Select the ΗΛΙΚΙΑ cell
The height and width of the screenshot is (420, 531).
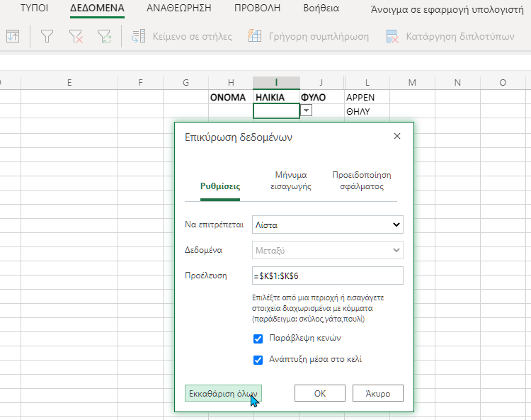click(x=276, y=97)
